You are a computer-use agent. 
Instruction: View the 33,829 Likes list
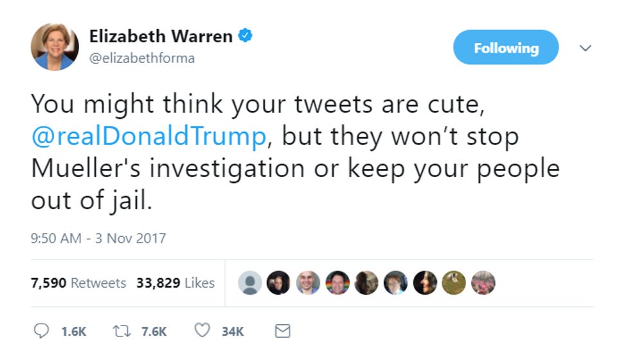(175, 283)
